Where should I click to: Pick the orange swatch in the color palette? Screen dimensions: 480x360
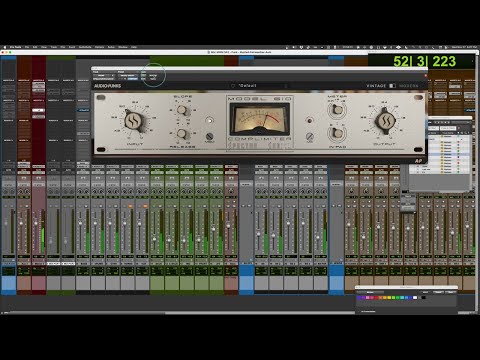pyautogui.click(x=380, y=297)
